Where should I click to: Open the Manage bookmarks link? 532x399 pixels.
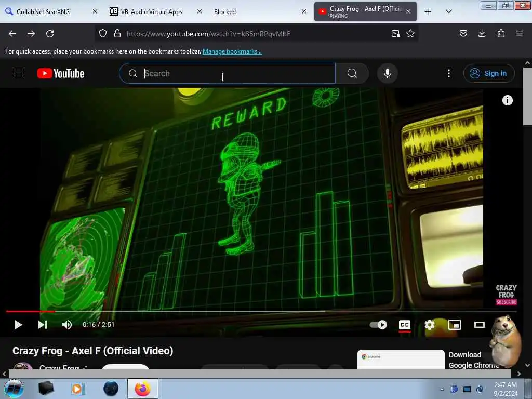232,51
